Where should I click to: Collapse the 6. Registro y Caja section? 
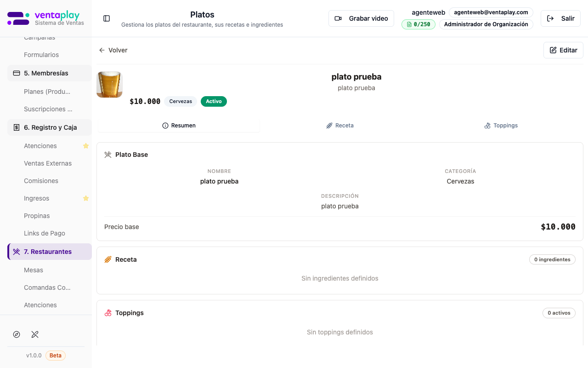50,127
